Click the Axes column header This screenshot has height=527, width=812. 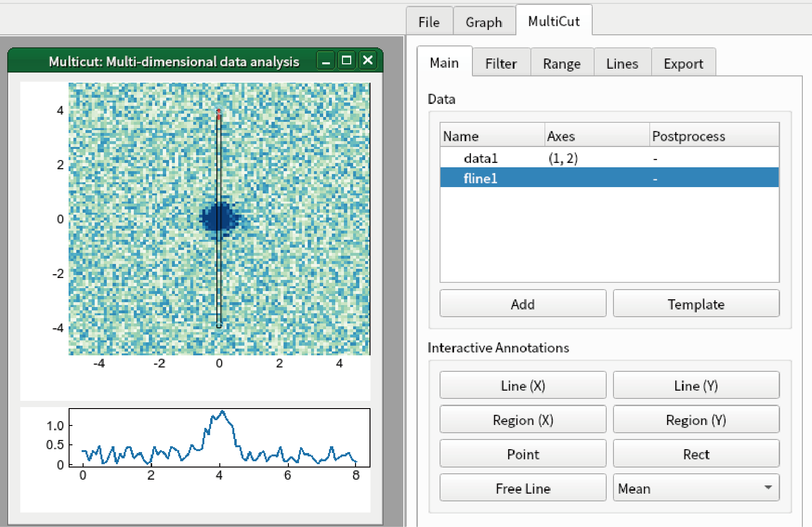597,136
